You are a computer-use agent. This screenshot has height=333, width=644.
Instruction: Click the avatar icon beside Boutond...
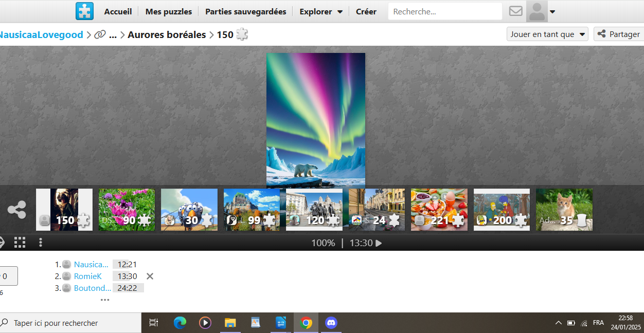(x=66, y=288)
